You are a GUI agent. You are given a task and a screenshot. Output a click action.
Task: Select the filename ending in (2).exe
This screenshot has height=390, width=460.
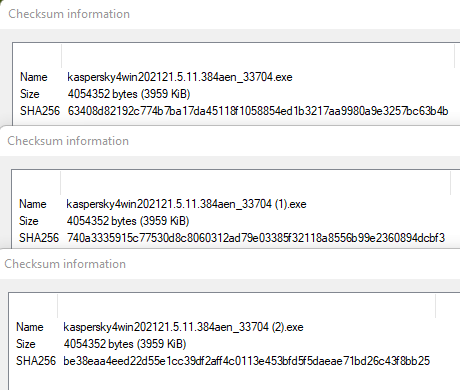click(183, 327)
